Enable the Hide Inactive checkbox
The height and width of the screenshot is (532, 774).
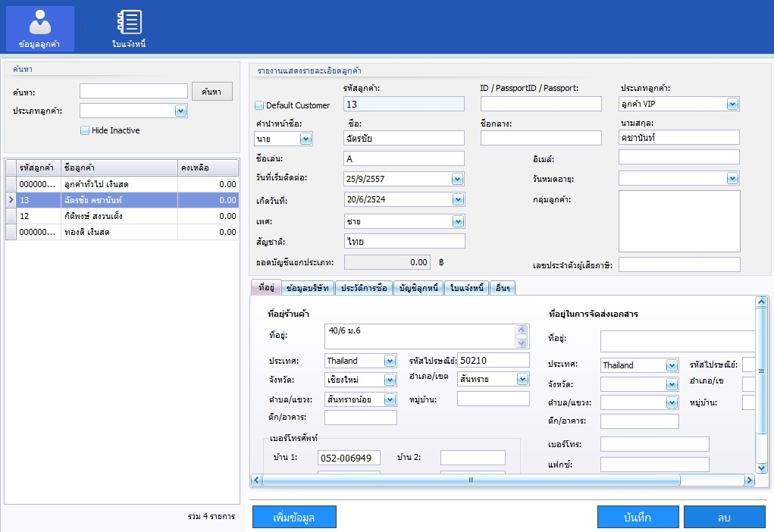pos(85,130)
